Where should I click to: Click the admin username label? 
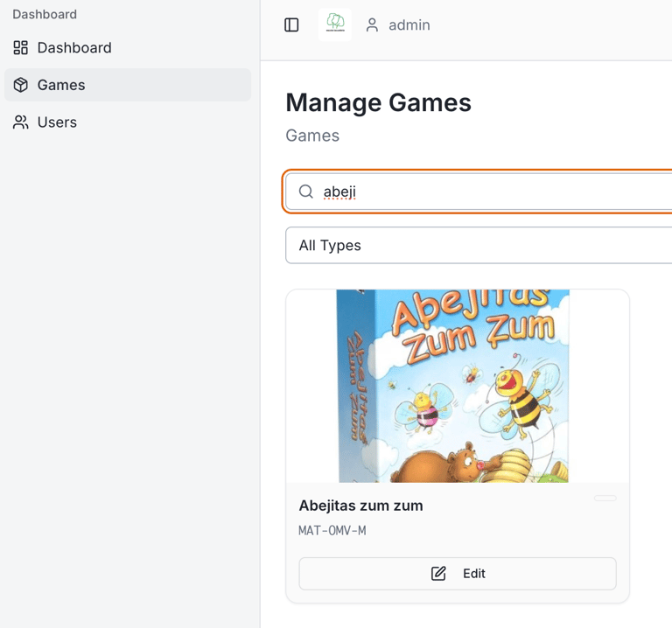tap(409, 24)
